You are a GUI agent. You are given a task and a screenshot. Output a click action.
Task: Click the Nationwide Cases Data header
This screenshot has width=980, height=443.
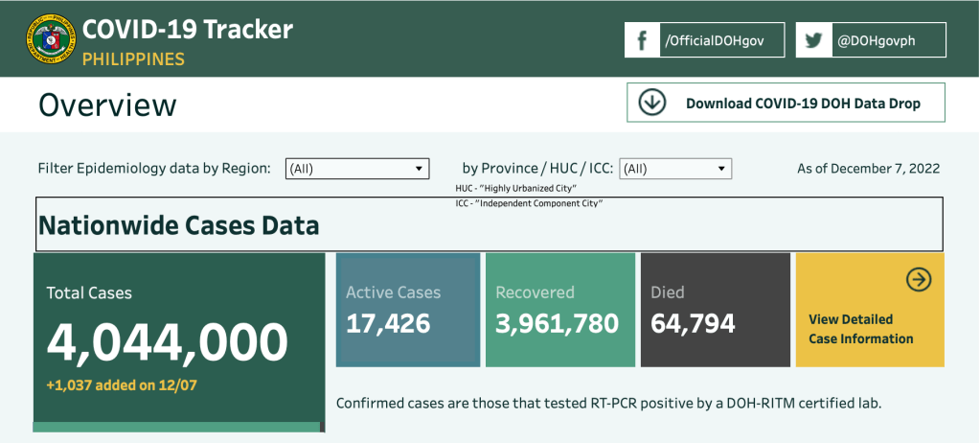pos(178,226)
